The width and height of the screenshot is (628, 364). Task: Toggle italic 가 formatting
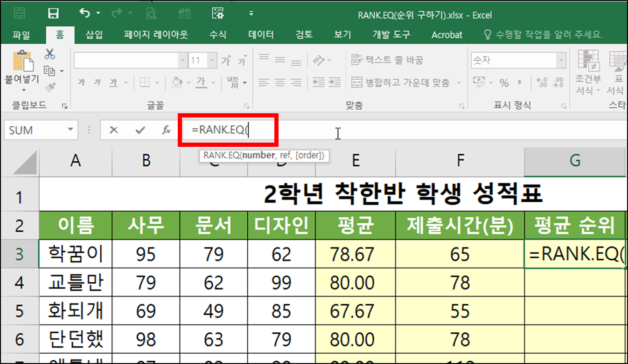coord(97,82)
